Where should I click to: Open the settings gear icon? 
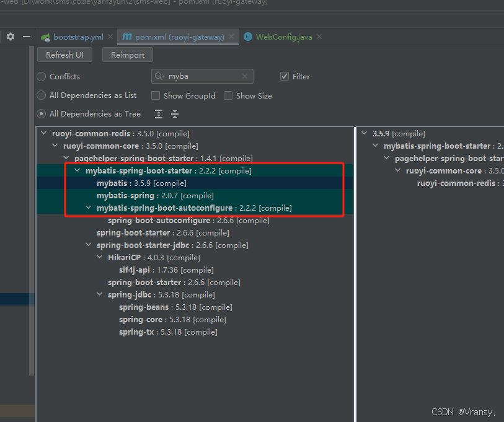[10, 37]
